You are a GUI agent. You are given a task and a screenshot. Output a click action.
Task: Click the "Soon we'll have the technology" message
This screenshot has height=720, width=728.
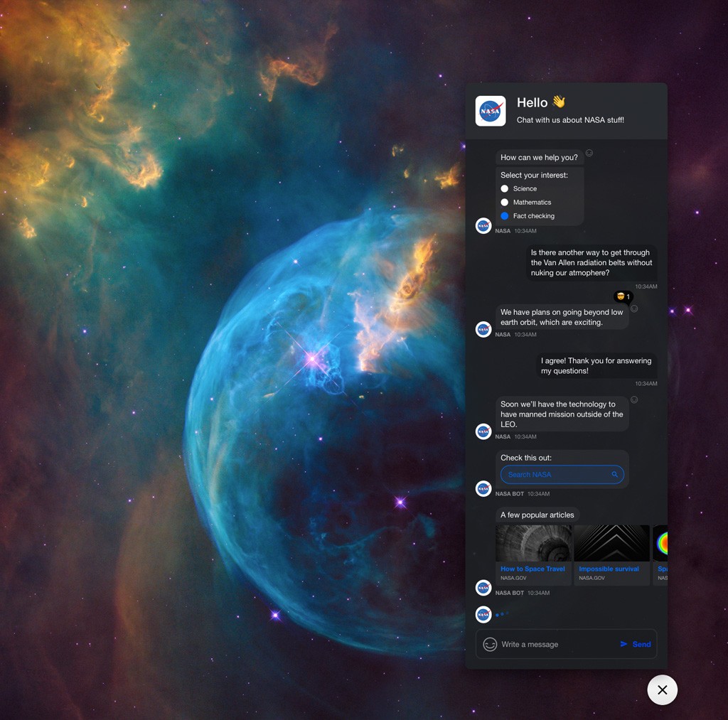[562, 414]
